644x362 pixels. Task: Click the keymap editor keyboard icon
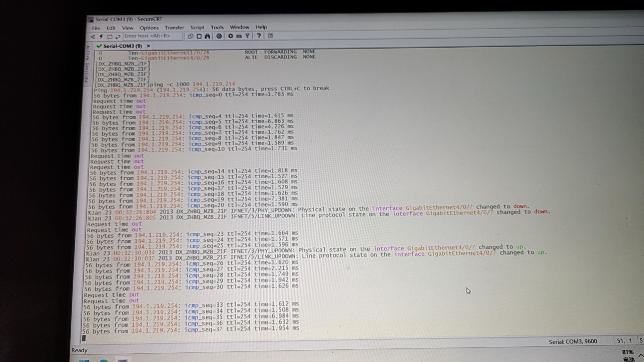239,36
